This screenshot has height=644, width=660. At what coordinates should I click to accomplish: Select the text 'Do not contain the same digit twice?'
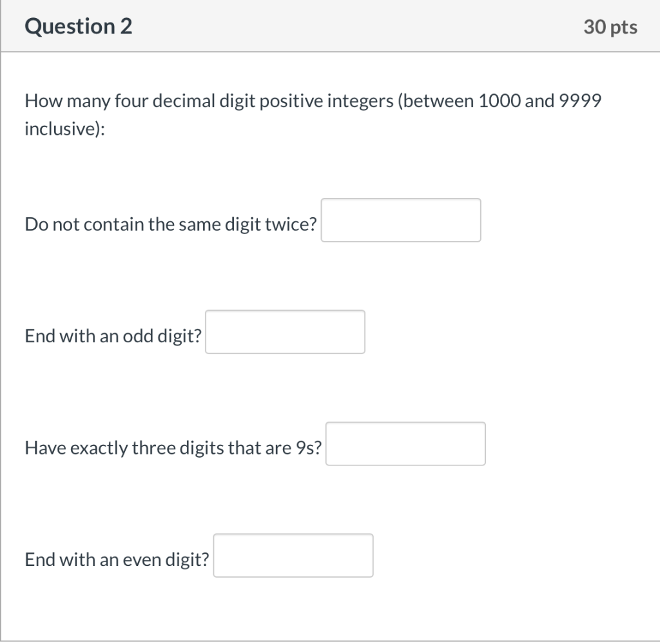pos(170,224)
